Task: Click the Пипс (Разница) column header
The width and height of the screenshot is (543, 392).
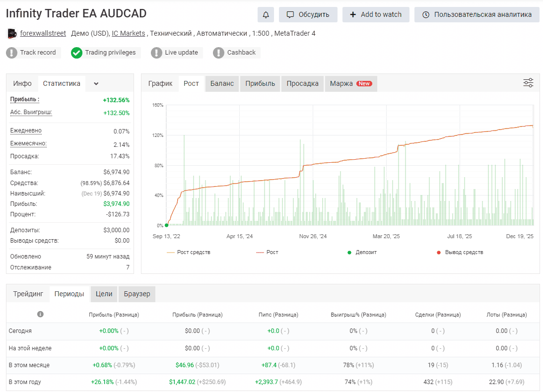Action: 278,315
